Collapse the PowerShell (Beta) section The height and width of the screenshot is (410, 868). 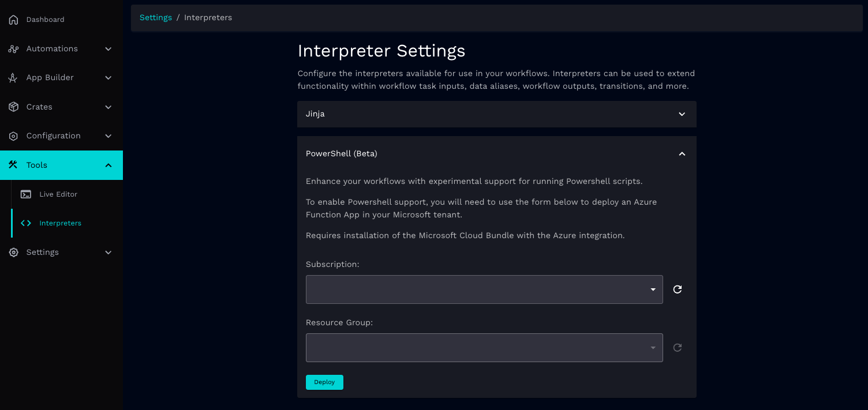682,154
